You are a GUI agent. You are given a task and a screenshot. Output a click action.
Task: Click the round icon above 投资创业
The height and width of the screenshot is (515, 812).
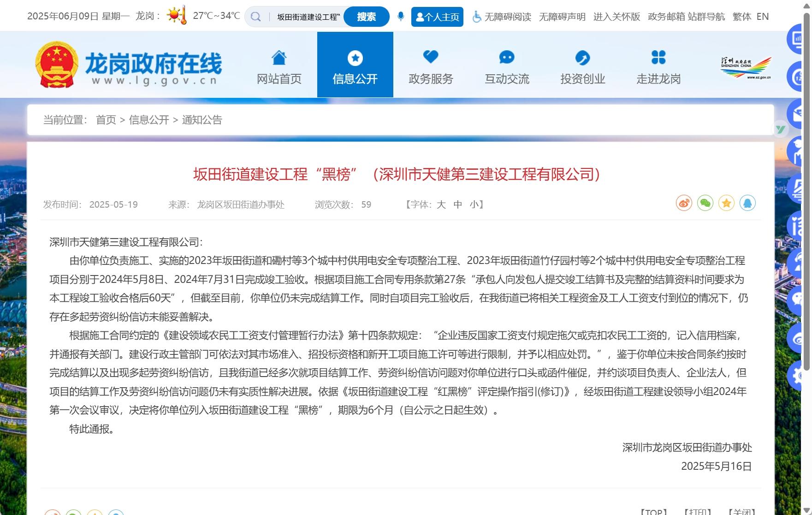(583, 58)
